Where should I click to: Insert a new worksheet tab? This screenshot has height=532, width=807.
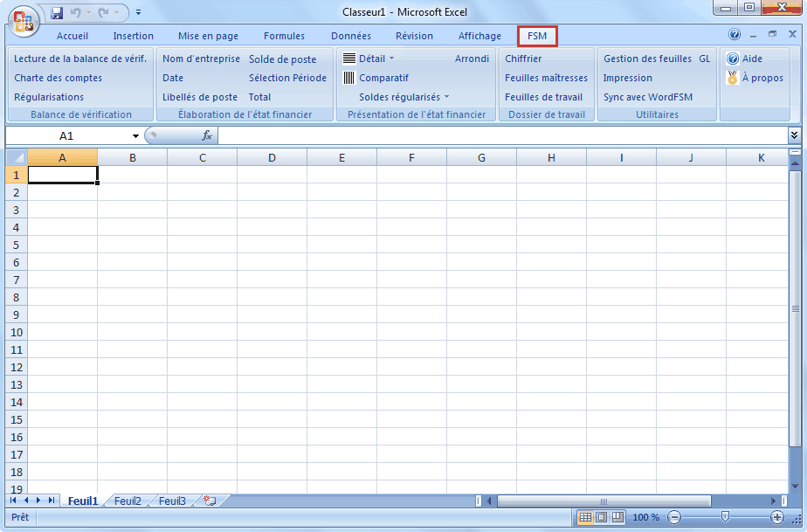[x=210, y=501]
